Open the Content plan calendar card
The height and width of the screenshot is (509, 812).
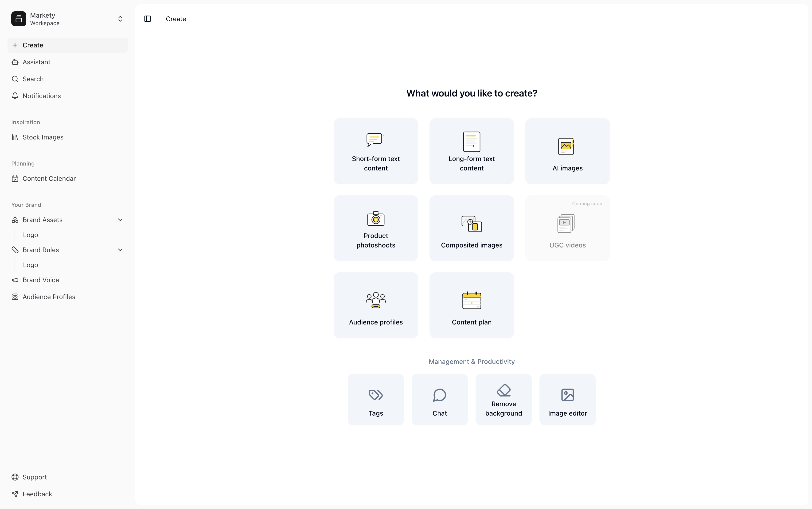click(472, 305)
